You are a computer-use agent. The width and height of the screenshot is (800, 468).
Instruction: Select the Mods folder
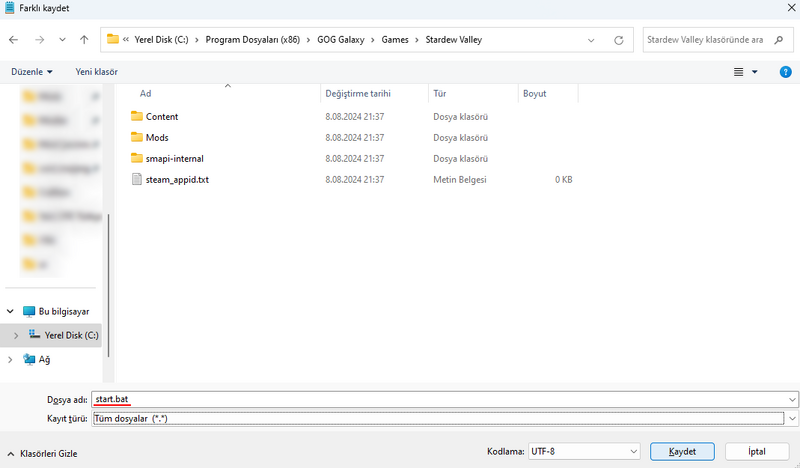pyautogui.click(x=157, y=138)
